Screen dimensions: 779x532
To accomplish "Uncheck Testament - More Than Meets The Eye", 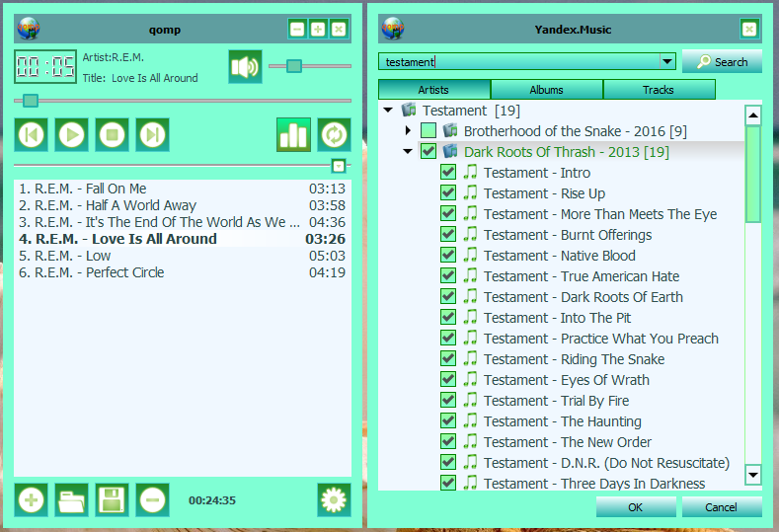I will (448, 213).
